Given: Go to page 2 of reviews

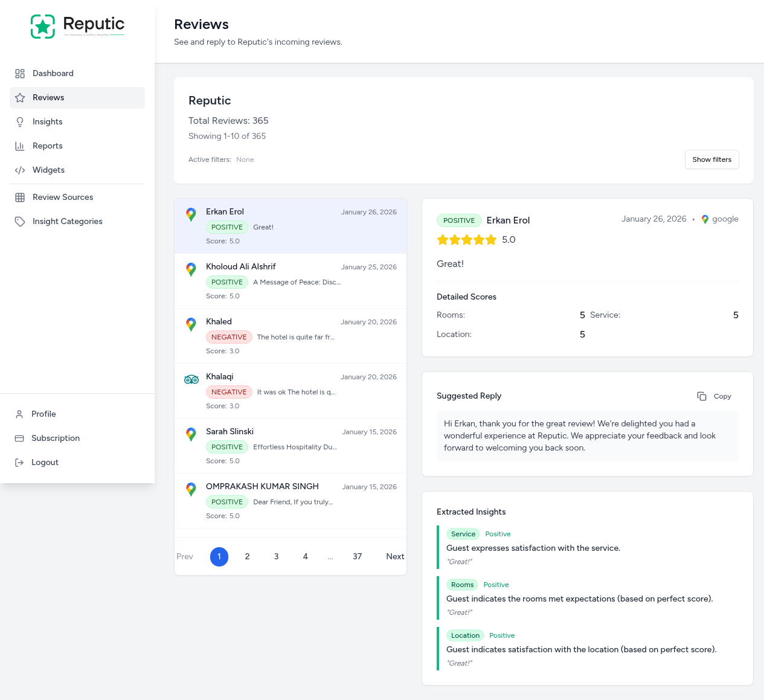Looking at the screenshot, I should coord(247,557).
